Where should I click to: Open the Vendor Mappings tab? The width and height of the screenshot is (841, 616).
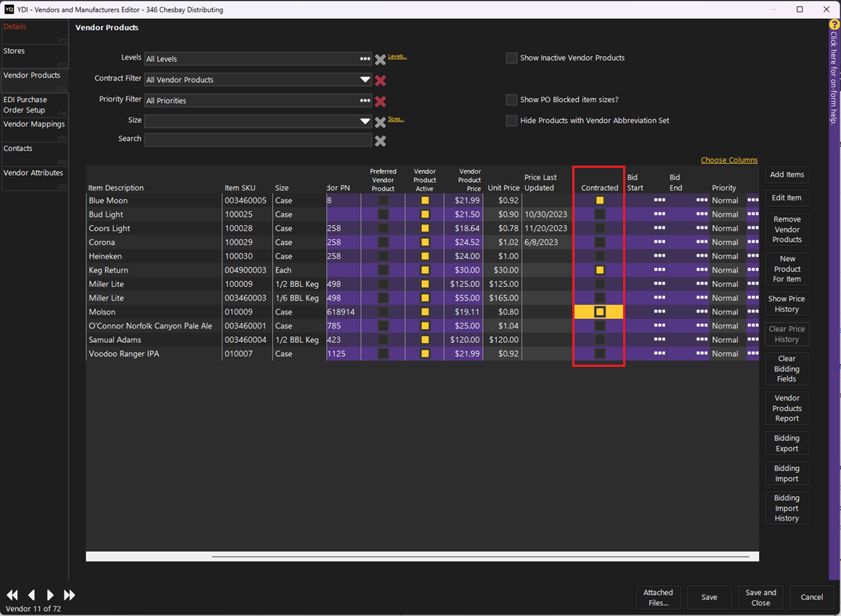(x=34, y=124)
